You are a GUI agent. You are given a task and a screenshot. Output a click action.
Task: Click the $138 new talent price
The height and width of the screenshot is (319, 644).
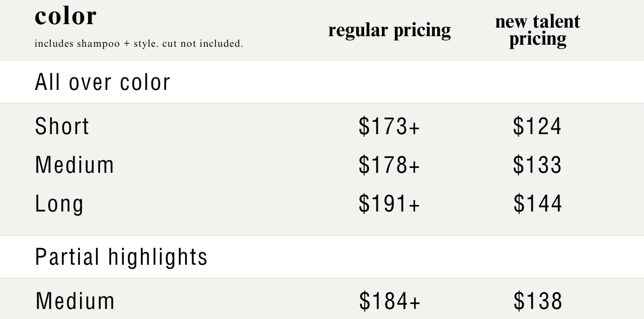tap(538, 301)
